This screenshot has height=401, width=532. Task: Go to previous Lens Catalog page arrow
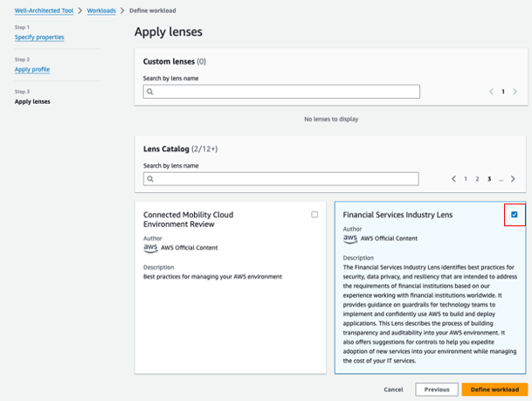pyautogui.click(x=453, y=179)
